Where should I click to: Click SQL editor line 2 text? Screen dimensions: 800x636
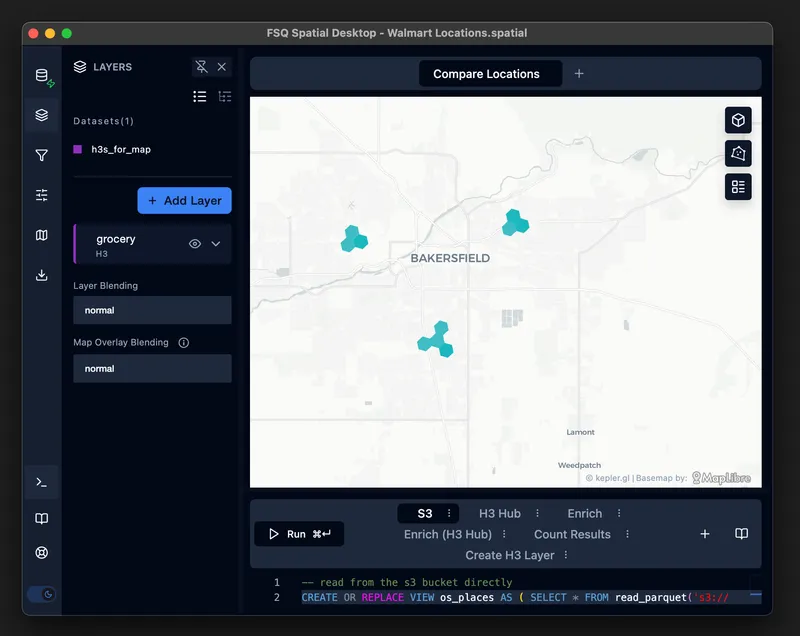point(515,597)
